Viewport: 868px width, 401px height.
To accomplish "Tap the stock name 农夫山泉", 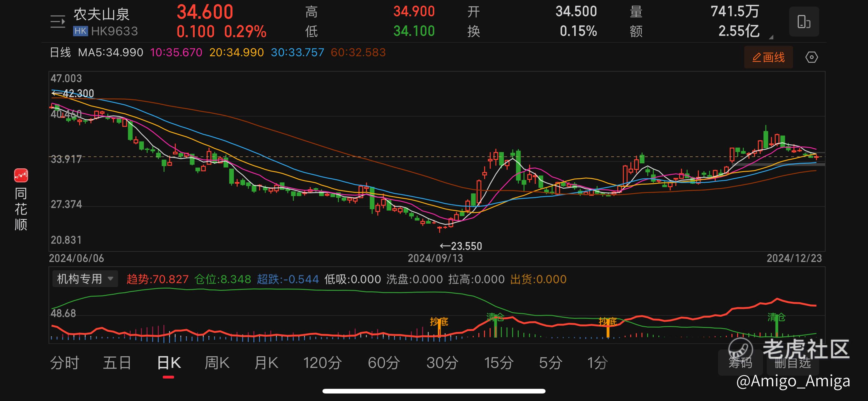I will [102, 14].
